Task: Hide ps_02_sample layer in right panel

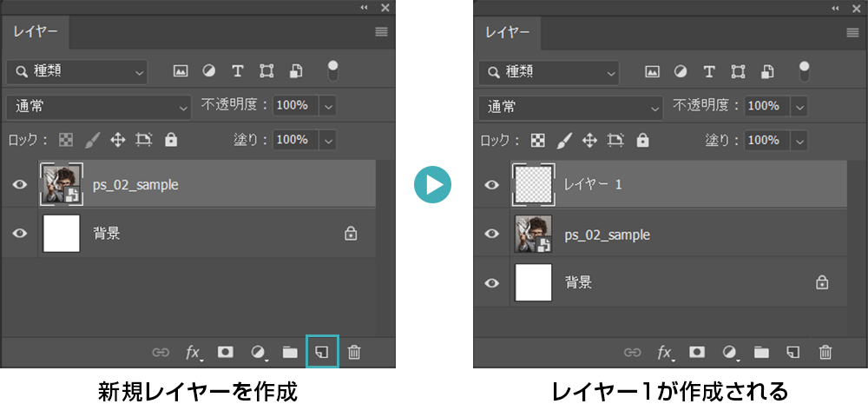Action: pyautogui.click(x=491, y=234)
